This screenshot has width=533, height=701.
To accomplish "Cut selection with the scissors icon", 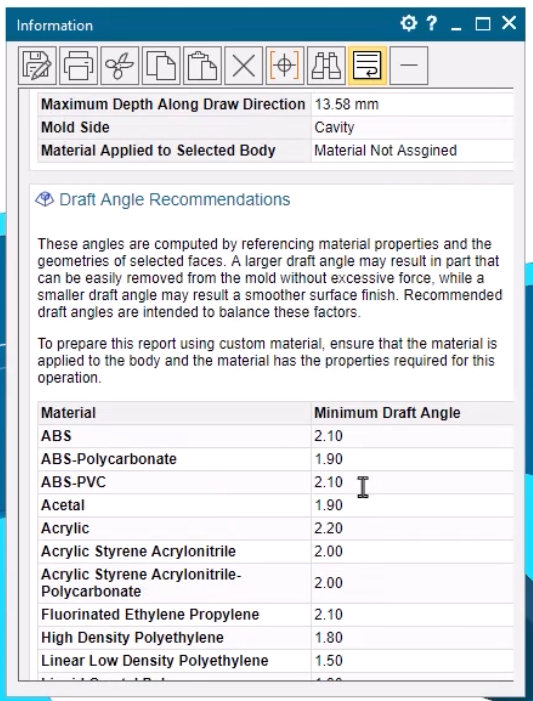I will click(x=120, y=66).
